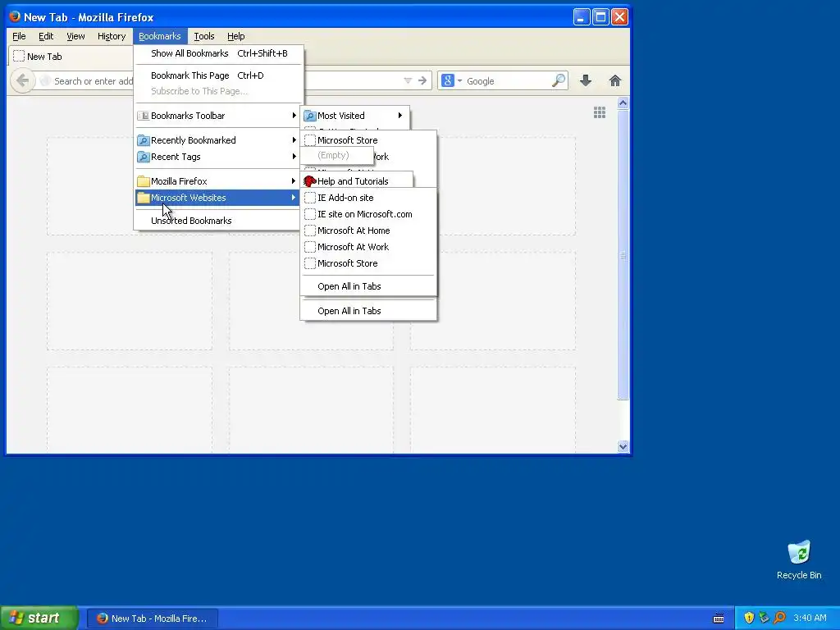
Task: Click the Firefox taskbar button
Action: tap(153, 619)
